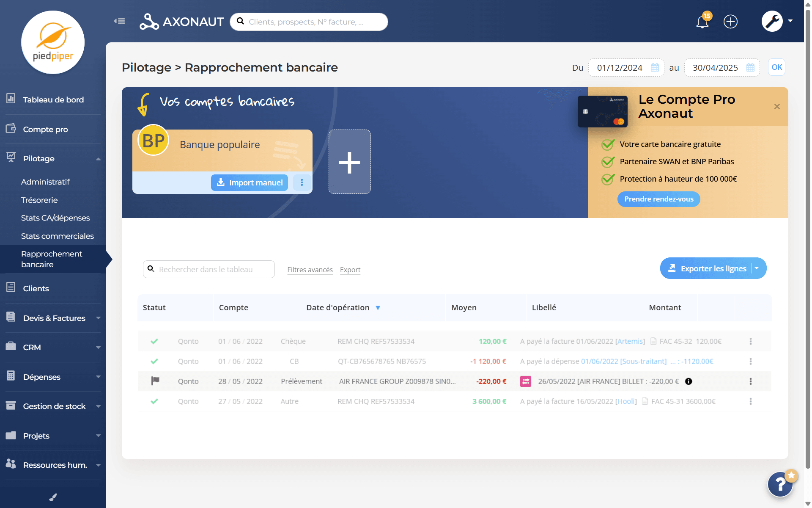Screen dimensions: 812x508
Task: Open the wrench settings profile dropdown
Action: 777,21
